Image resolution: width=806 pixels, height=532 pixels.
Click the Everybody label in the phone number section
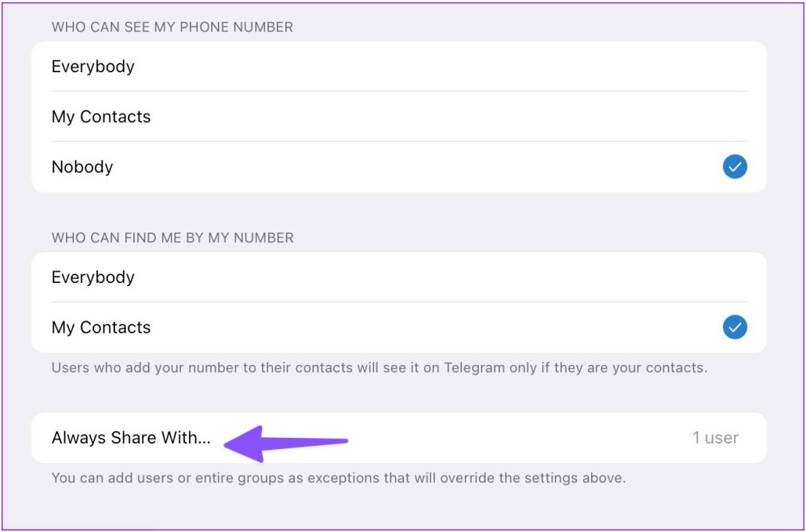(x=93, y=67)
